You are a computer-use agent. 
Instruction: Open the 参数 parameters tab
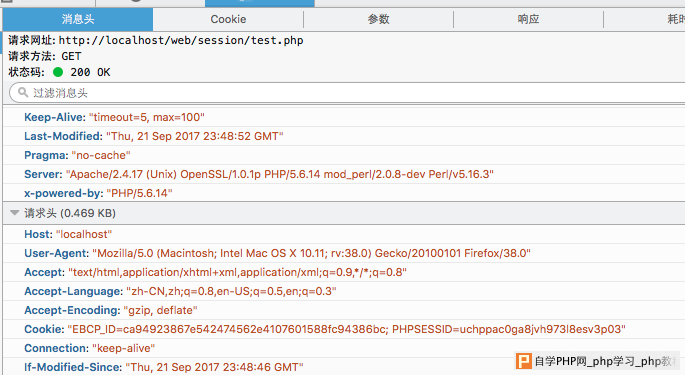[x=378, y=19]
